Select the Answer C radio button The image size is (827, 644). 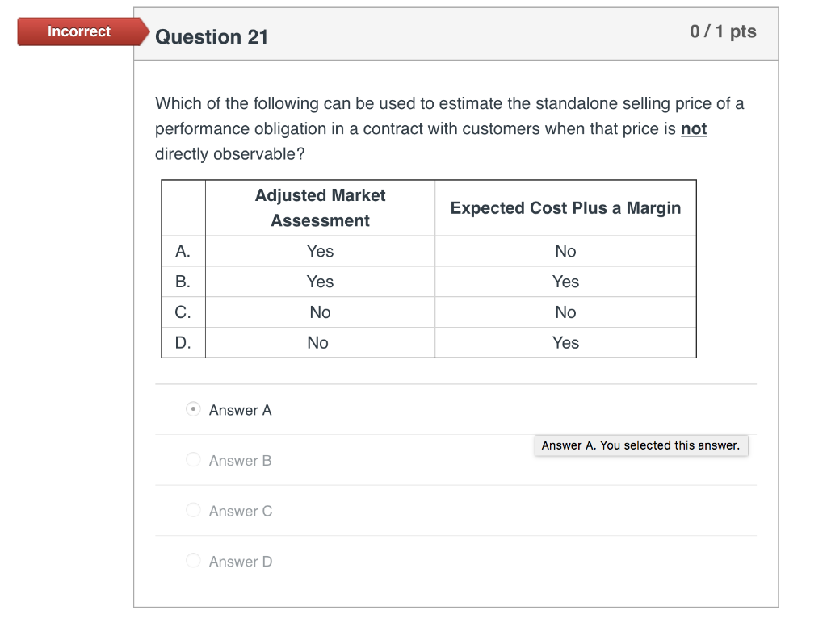(192, 510)
